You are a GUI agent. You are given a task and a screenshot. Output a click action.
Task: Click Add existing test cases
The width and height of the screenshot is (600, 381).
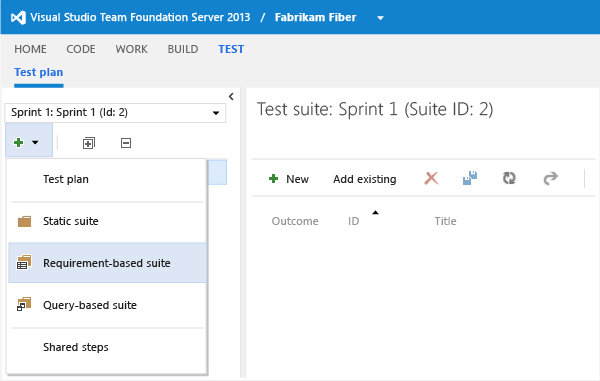click(365, 179)
